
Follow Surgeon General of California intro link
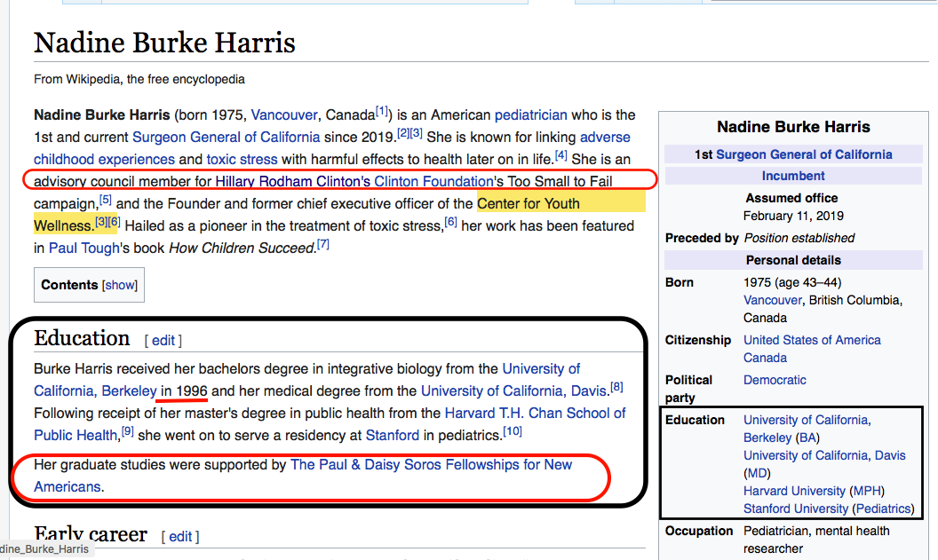click(x=226, y=137)
